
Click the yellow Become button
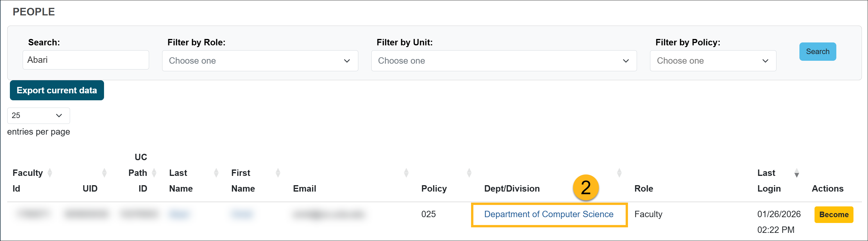[x=833, y=215]
